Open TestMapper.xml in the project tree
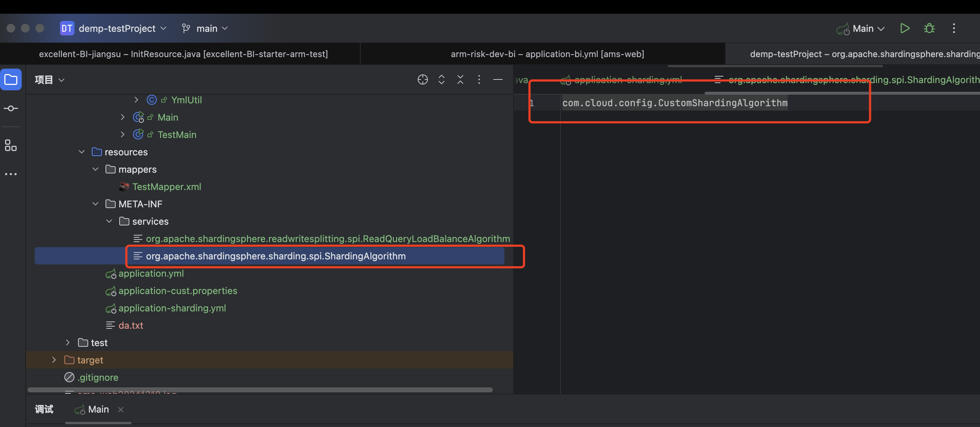The width and height of the screenshot is (980, 427). pyautogui.click(x=167, y=187)
